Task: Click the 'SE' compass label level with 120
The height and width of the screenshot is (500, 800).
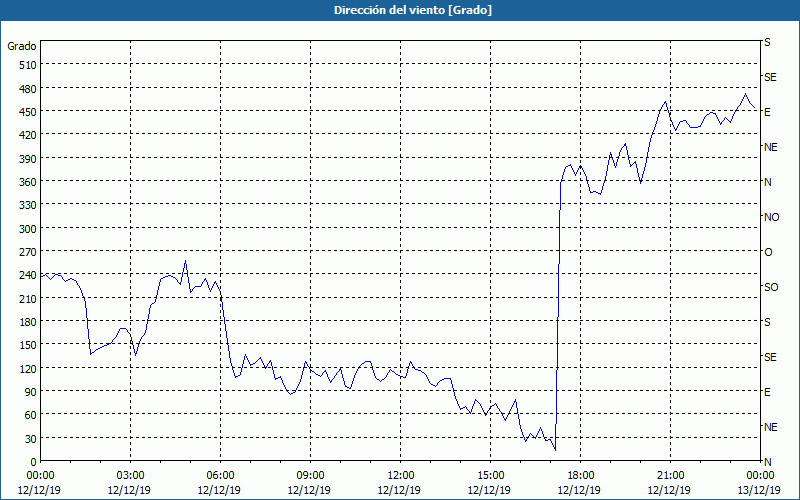Action: click(770, 357)
